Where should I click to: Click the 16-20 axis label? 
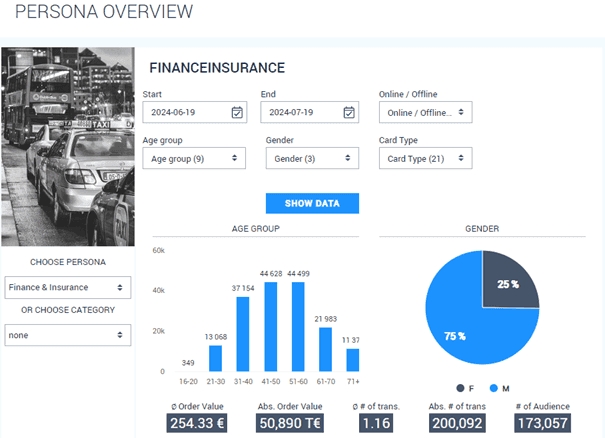click(x=188, y=381)
